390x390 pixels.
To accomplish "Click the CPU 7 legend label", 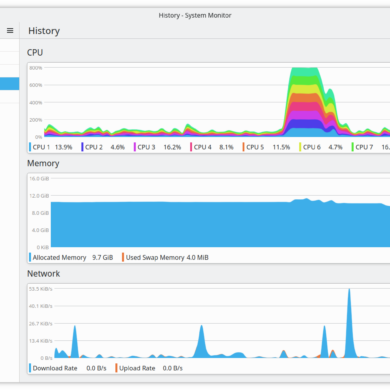I will point(364,147).
